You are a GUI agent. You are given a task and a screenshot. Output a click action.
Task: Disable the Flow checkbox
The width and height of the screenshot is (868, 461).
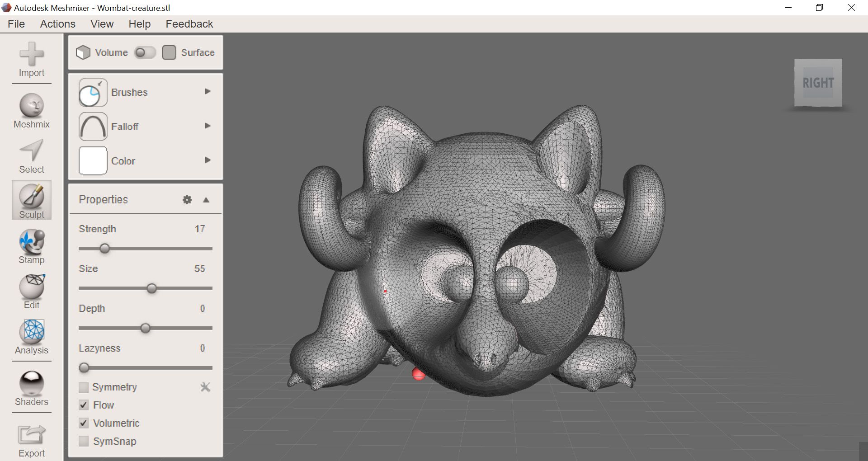84,405
